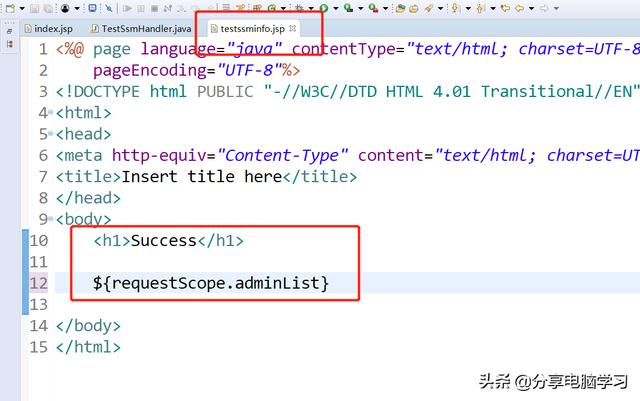Click the blue console monitor icon
Image resolution: width=640 pixels, height=401 pixels.
[93, 8]
